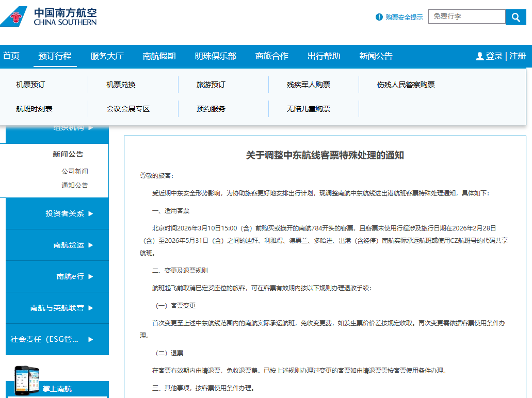Click the 注册 register link
532x398 pixels.
[x=518, y=56]
